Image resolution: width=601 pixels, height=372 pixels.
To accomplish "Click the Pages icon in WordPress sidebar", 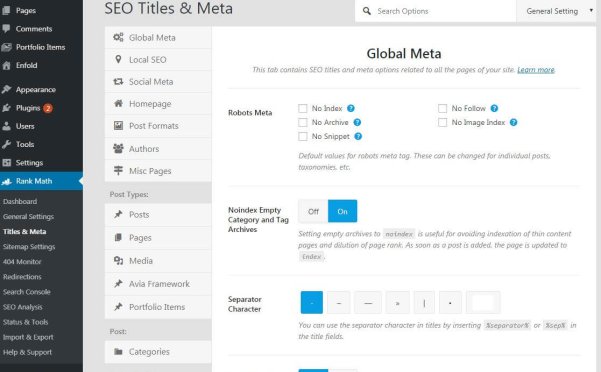I will (x=6, y=11).
